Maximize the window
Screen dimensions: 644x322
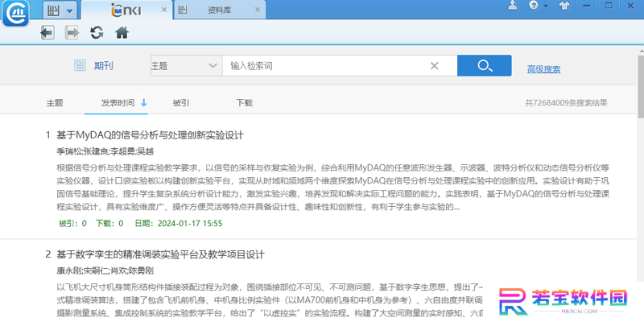[609, 6]
